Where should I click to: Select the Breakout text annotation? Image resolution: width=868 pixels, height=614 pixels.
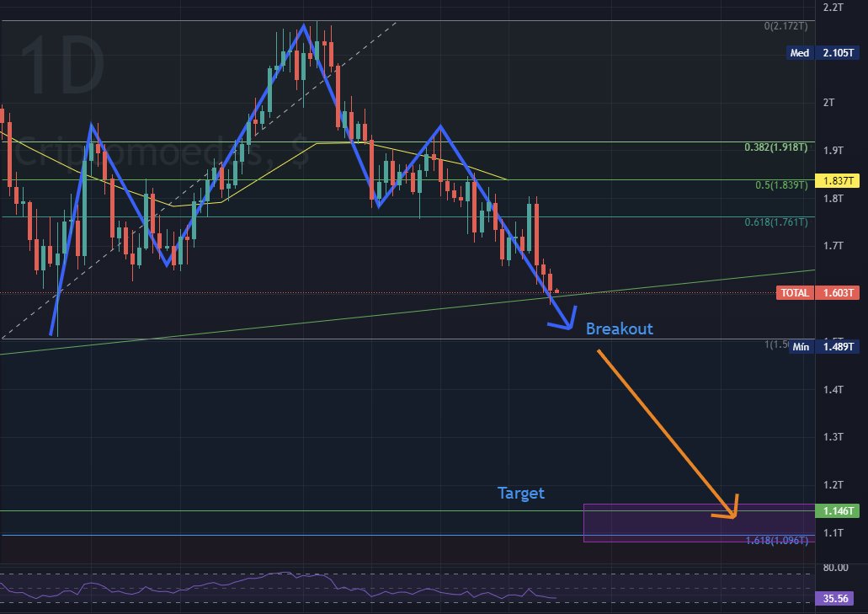(x=620, y=328)
